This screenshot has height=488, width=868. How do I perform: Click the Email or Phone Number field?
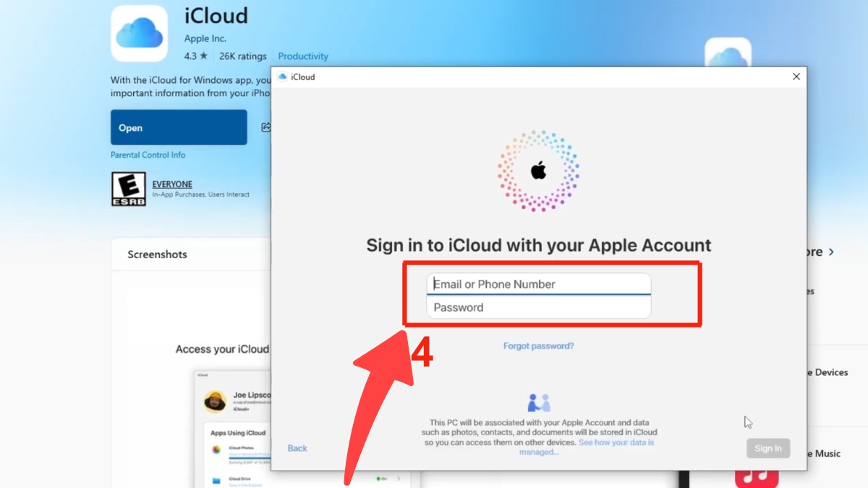point(538,284)
